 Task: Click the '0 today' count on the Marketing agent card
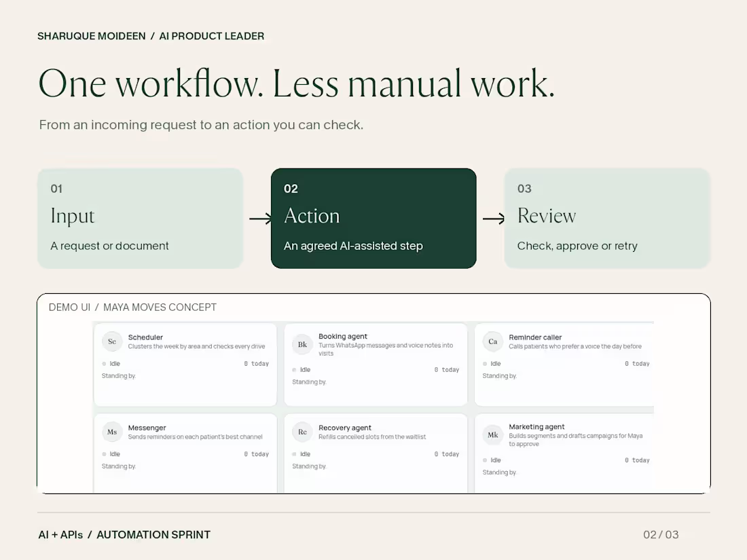(637, 460)
